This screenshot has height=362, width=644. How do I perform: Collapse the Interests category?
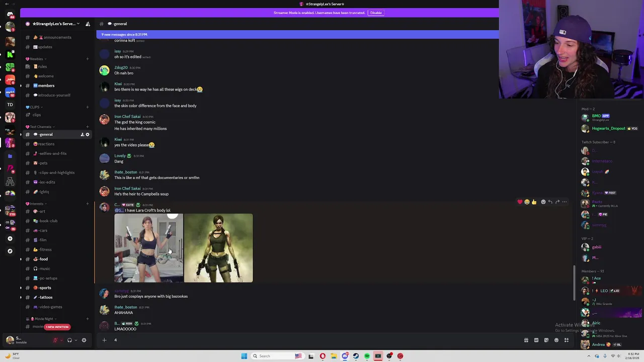[x=36, y=204]
